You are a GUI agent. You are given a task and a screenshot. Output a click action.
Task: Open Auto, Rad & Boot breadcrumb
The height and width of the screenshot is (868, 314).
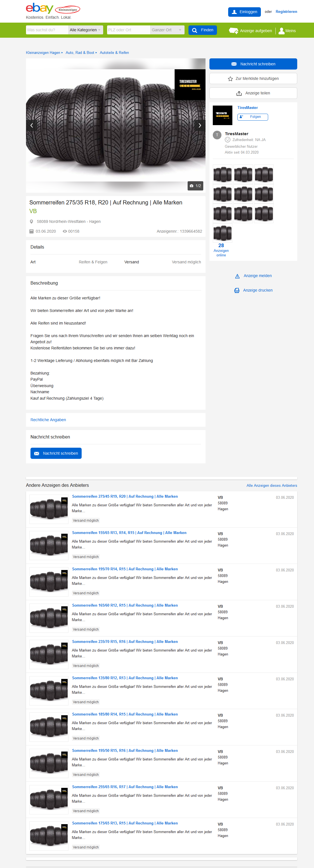(80, 53)
